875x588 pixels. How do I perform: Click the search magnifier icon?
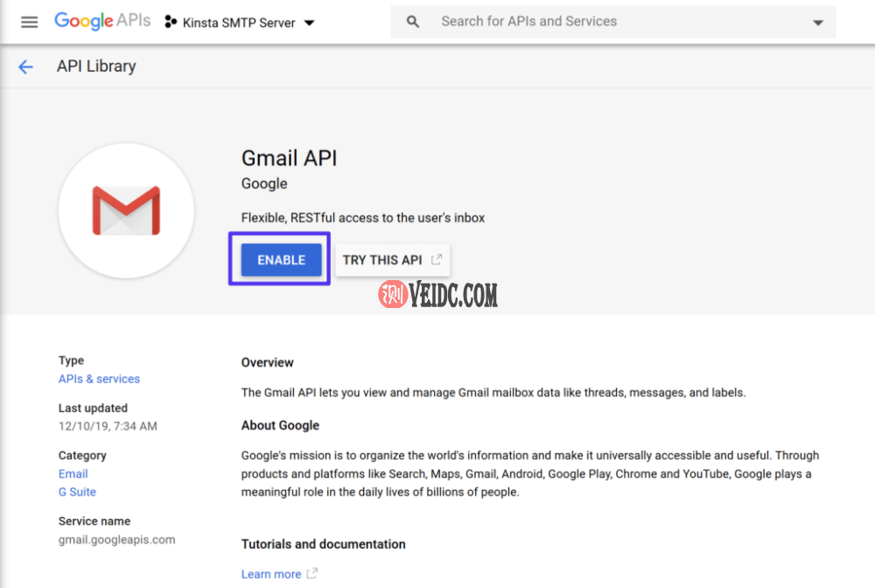(x=412, y=21)
